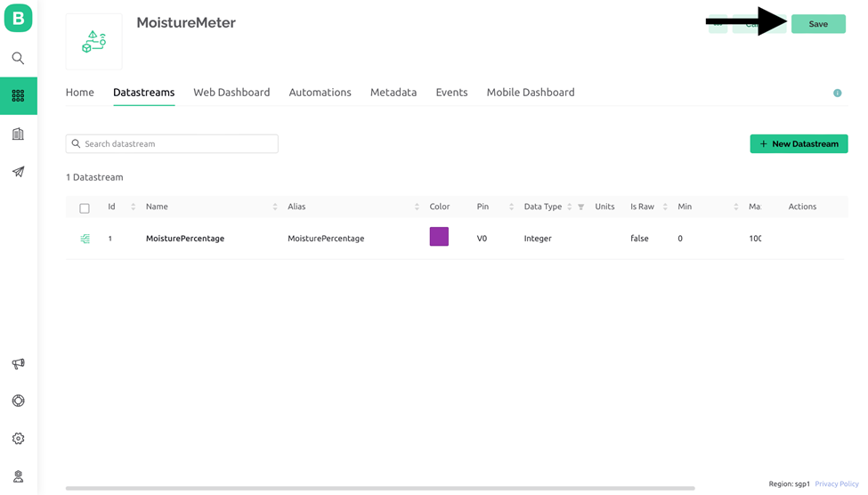Viewport: 868px width, 495px height.
Task: Open the lifebuoy help icon
Action: point(19,401)
